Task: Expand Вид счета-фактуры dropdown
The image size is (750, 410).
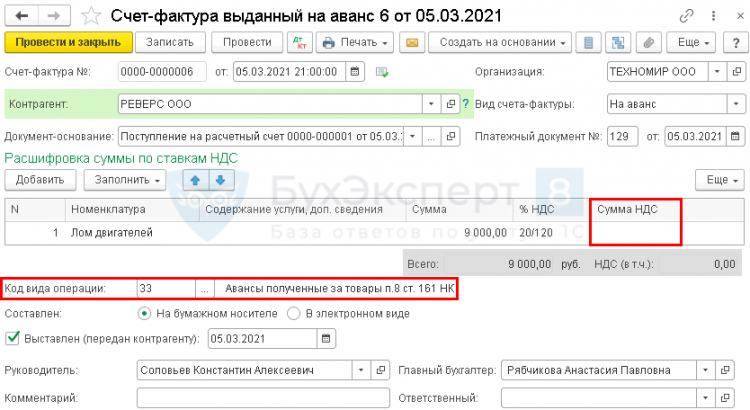Action: point(736,104)
